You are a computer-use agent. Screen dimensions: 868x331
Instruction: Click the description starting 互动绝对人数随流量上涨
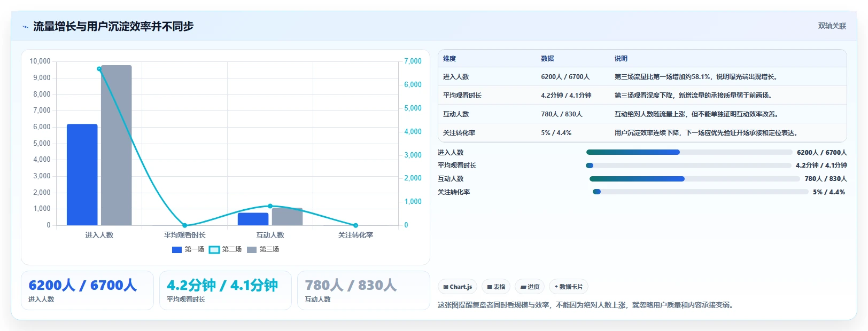(697, 114)
